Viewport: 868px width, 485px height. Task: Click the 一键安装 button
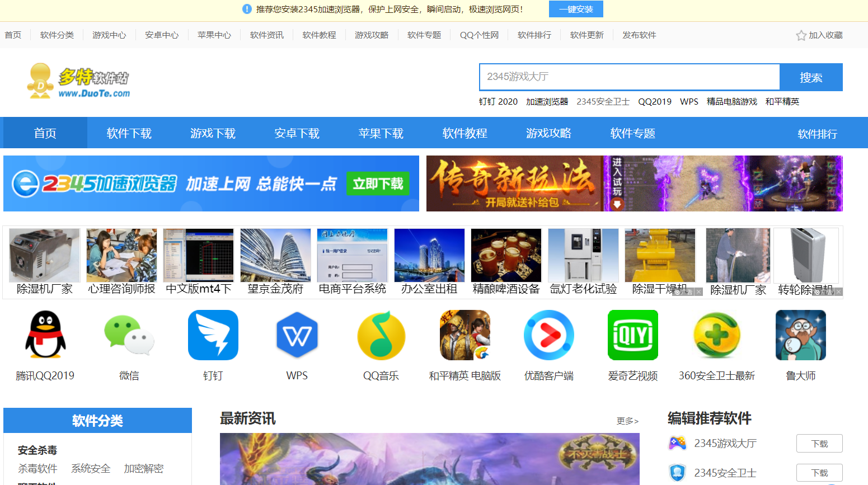[576, 9]
